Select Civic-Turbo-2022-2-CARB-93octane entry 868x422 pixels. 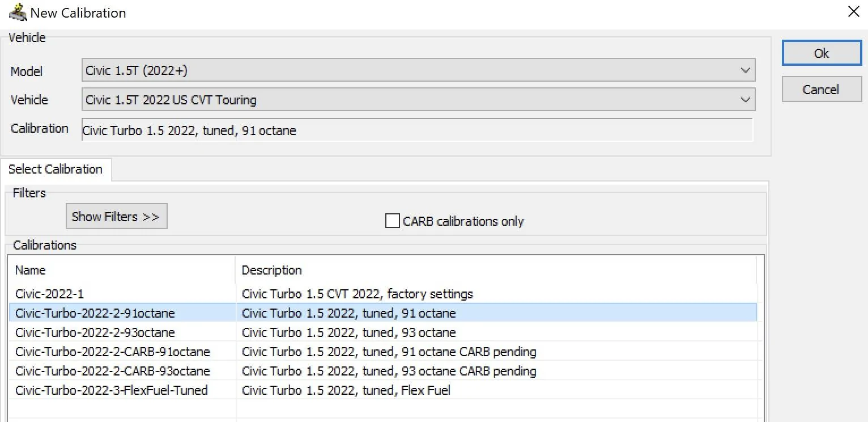112,371
